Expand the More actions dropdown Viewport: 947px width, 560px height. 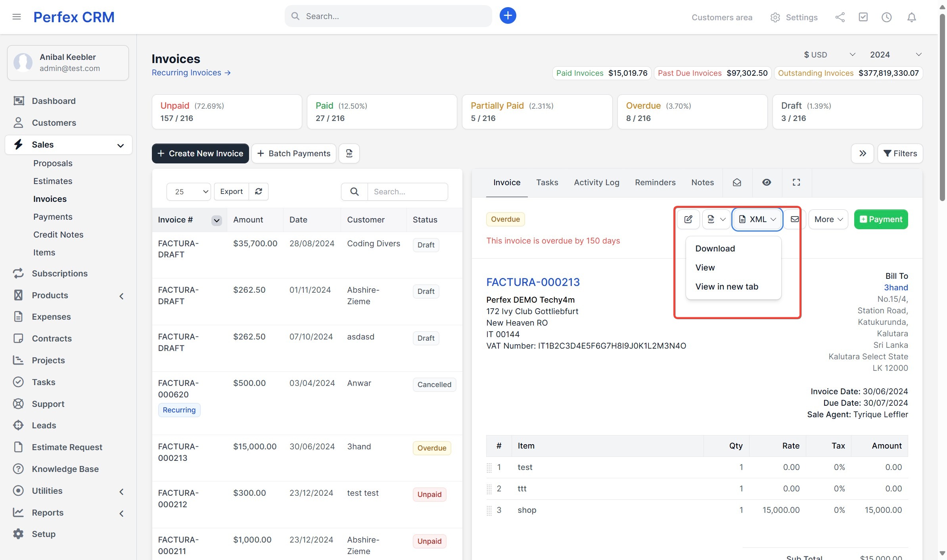[828, 219]
